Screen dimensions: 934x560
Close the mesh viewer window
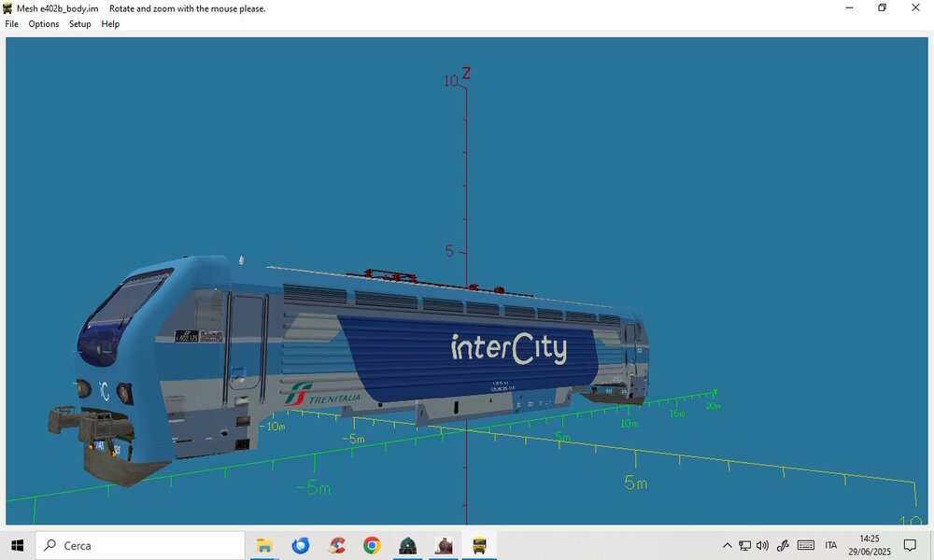(915, 8)
